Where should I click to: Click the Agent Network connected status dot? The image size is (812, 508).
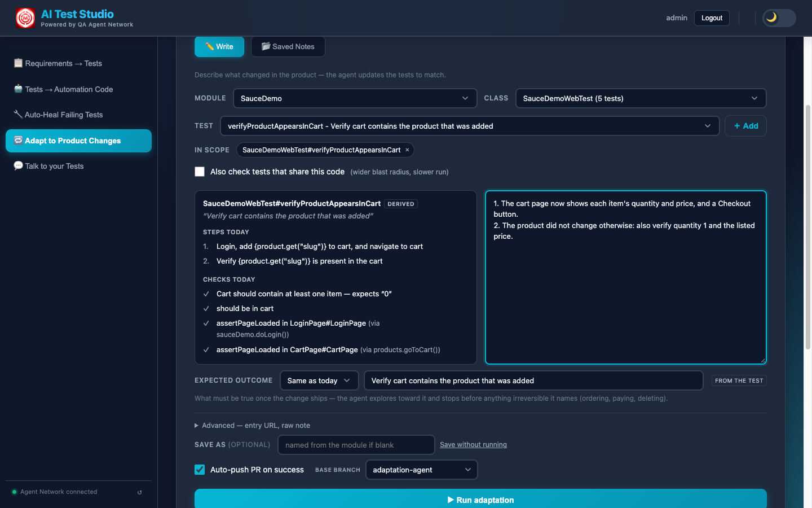15,492
